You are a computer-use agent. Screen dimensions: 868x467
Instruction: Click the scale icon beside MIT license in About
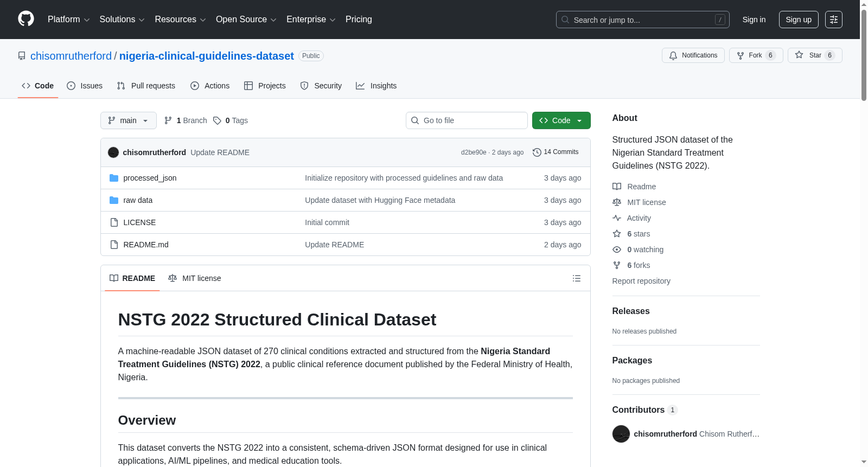click(x=617, y=202)
